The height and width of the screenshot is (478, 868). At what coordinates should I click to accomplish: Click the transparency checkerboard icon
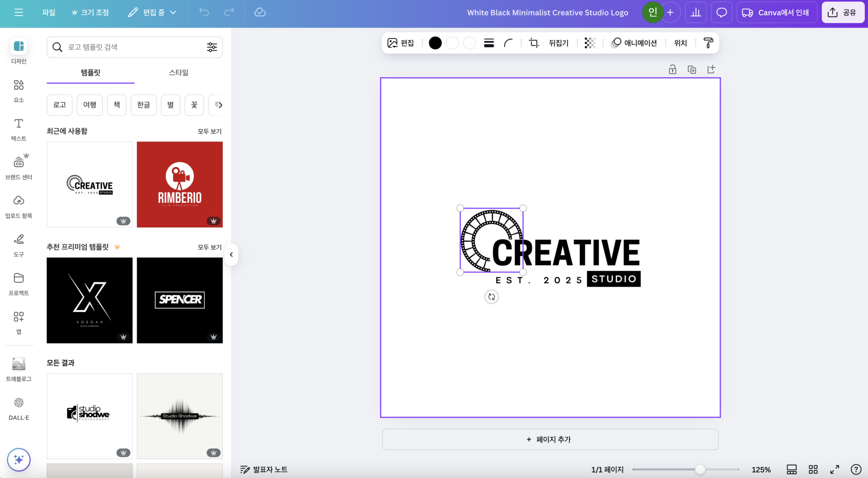point(590,43)
